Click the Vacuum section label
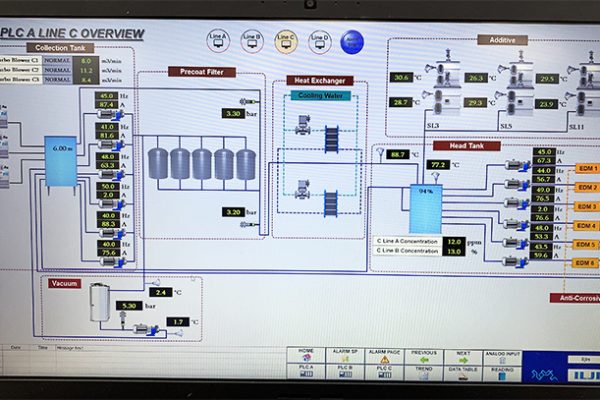 pyautogui.click(x=64, y=284)
